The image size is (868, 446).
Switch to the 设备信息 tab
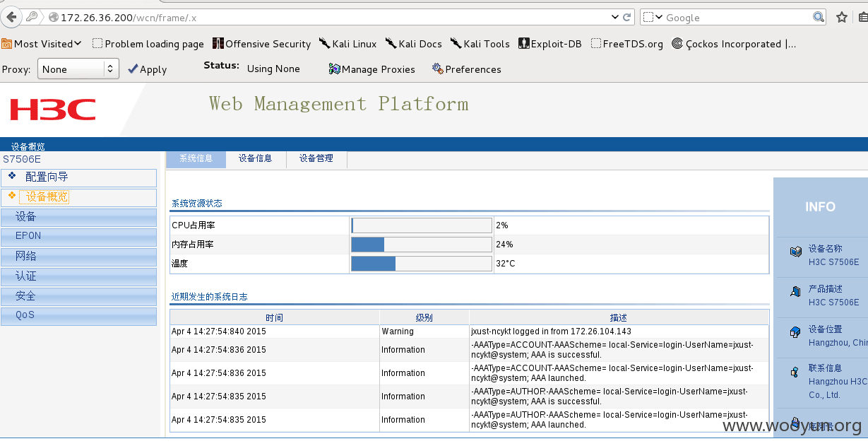pyautogui.click(x=255, y=158)
